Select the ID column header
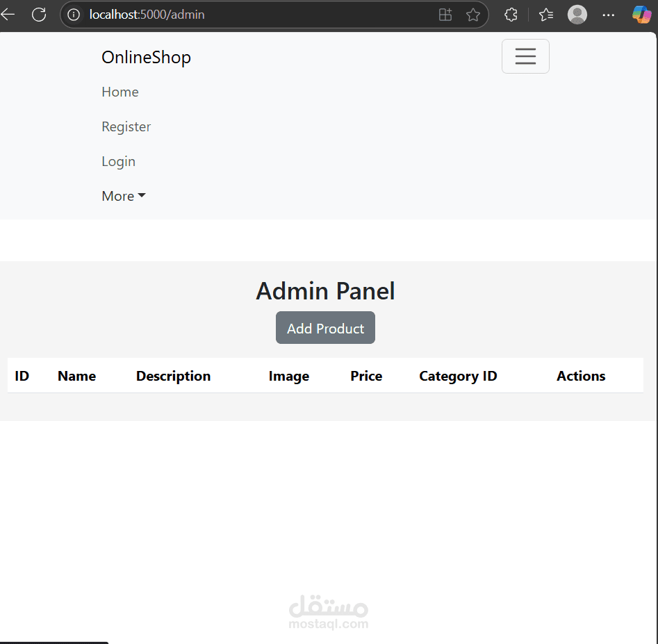 click(22, 376)
